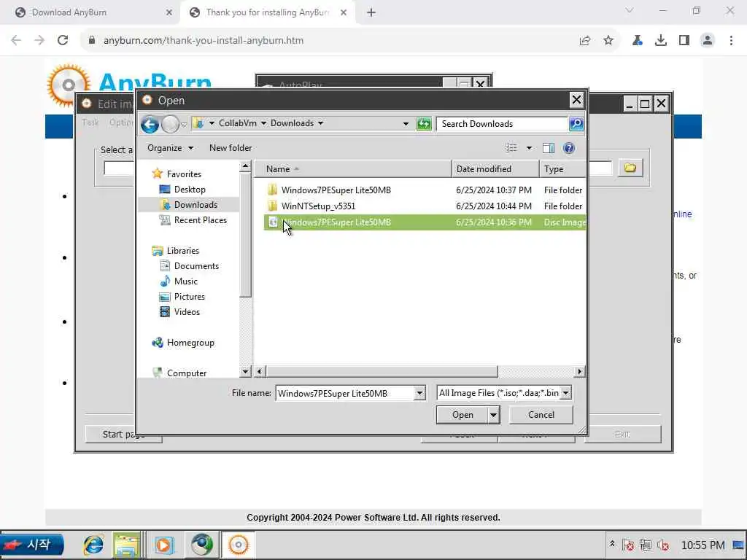This screenshot has width=747, height=560.
Task: Click the Windows7PESuper Lite50MB disc image icon
Action: point(273,222)
